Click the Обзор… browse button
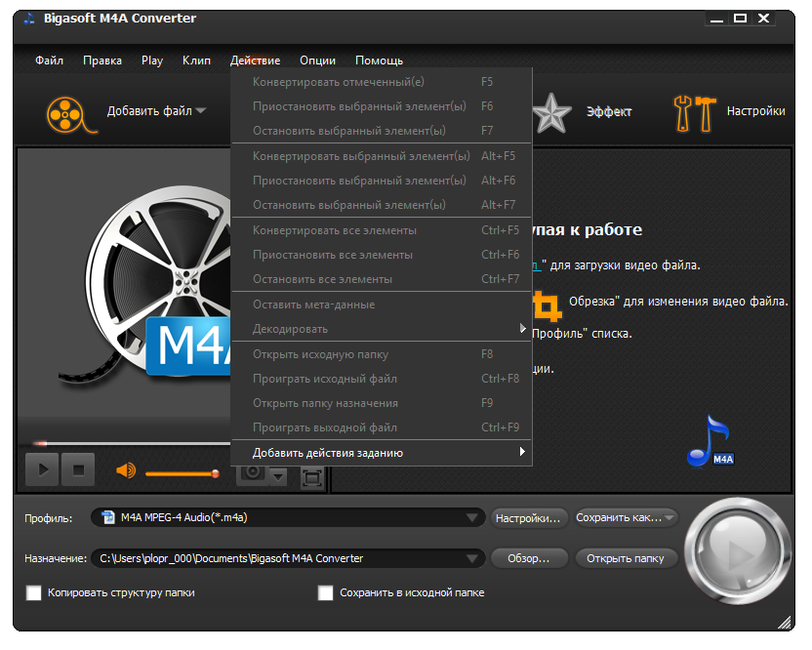The height and width of the screenshot is (650, 812). [x=529, y=558]
